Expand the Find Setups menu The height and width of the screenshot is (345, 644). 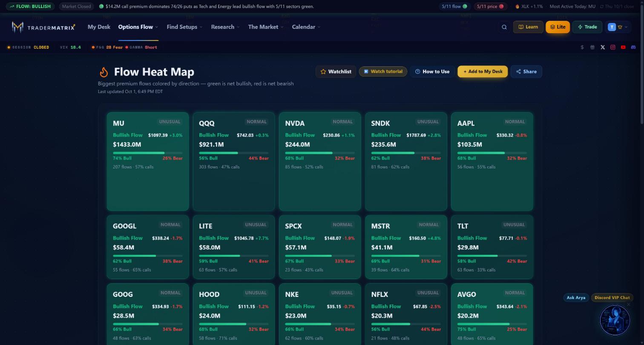coord(184,27)
